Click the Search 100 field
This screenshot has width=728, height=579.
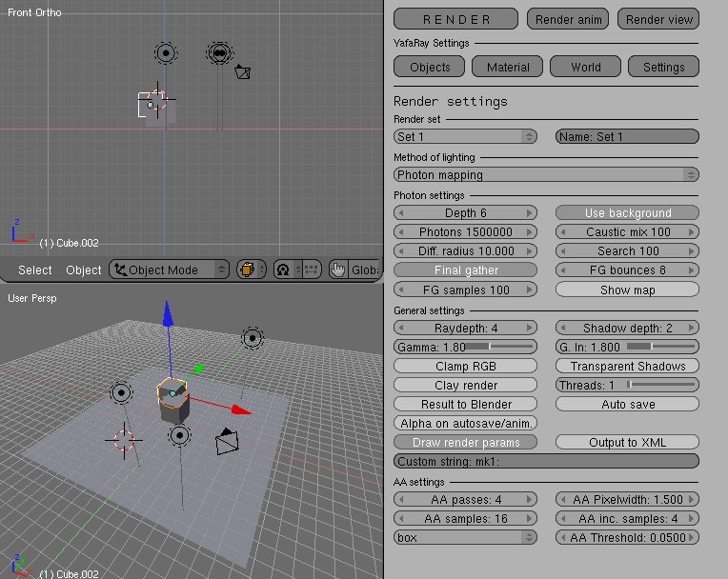[627, 251]
